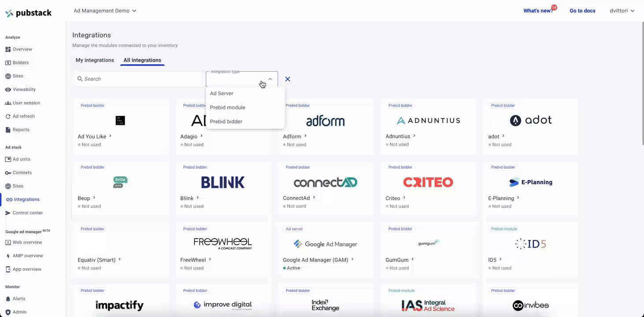Click the Active status under Google Ad Manager
The height and width of the screenshot is (317, 644).
click(292, 268)
